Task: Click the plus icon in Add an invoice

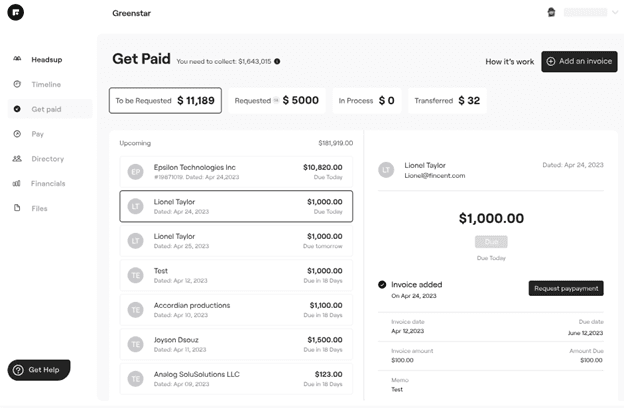Action: [x=551, y=61]
